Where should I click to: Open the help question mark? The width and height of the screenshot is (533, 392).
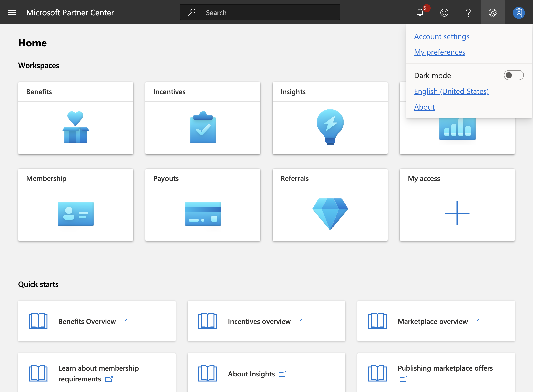click(x=468, y=12)
